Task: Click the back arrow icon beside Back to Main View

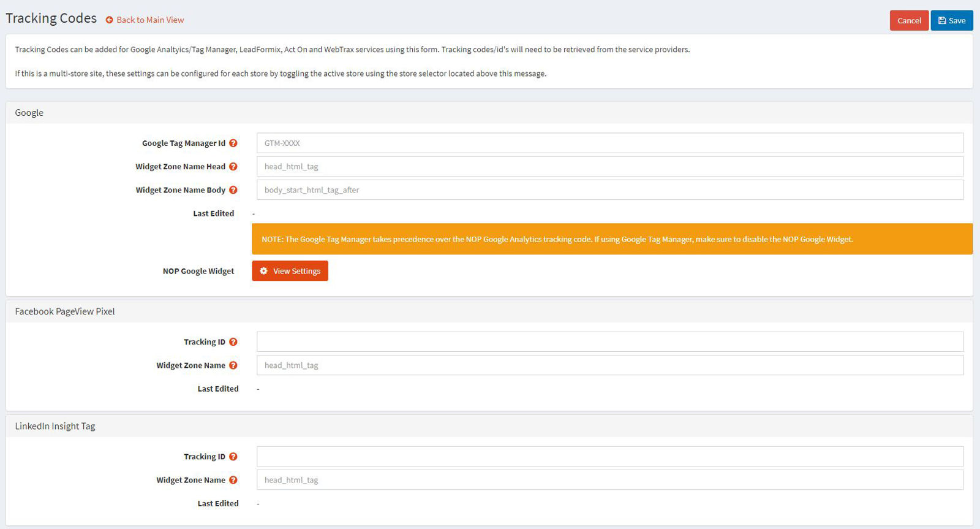Action: click(x=110, y=20)
